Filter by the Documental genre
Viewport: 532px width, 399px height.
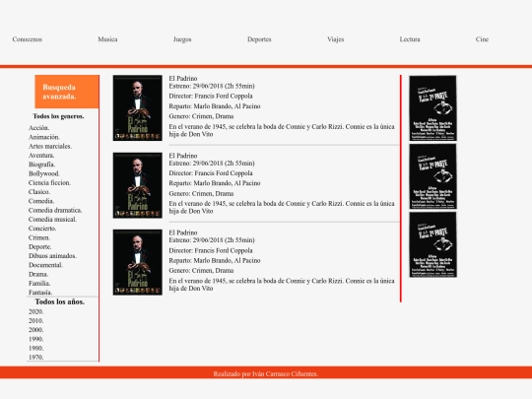point(45,265)
